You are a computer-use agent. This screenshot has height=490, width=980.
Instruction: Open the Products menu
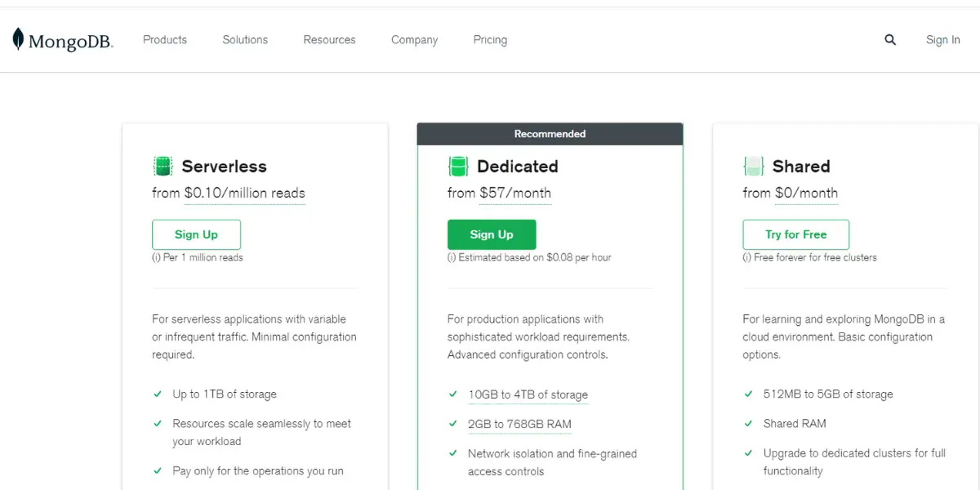tap(165, 40)
